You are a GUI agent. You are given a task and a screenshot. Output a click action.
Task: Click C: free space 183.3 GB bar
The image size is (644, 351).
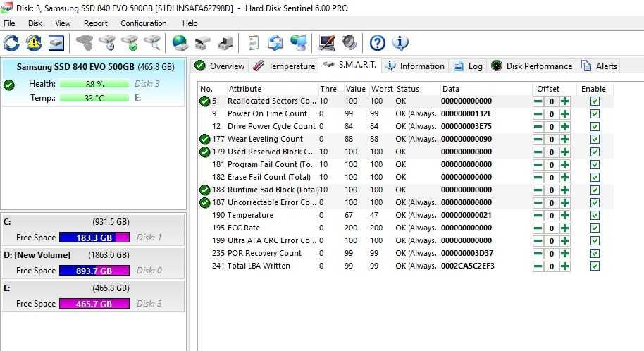pos(94,238)
